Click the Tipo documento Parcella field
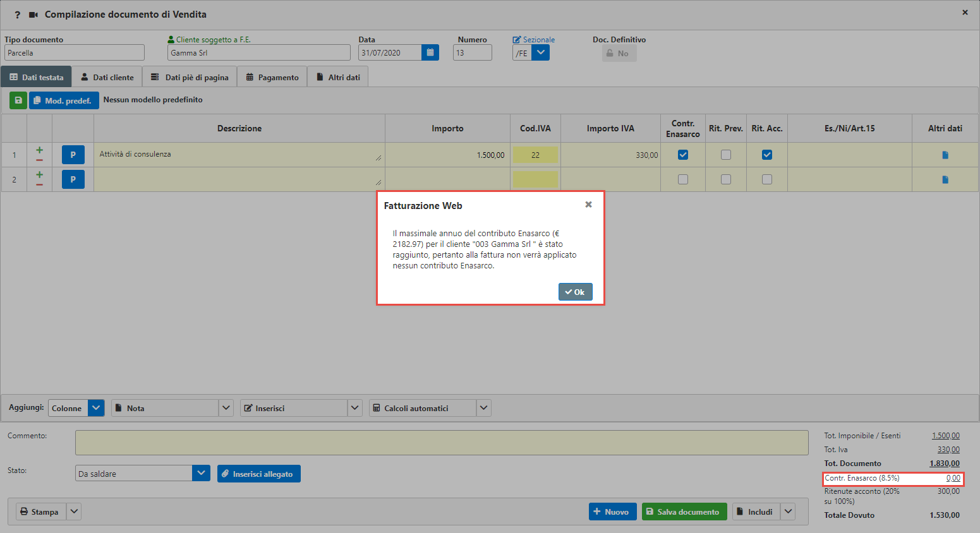 tap(75, 52)
